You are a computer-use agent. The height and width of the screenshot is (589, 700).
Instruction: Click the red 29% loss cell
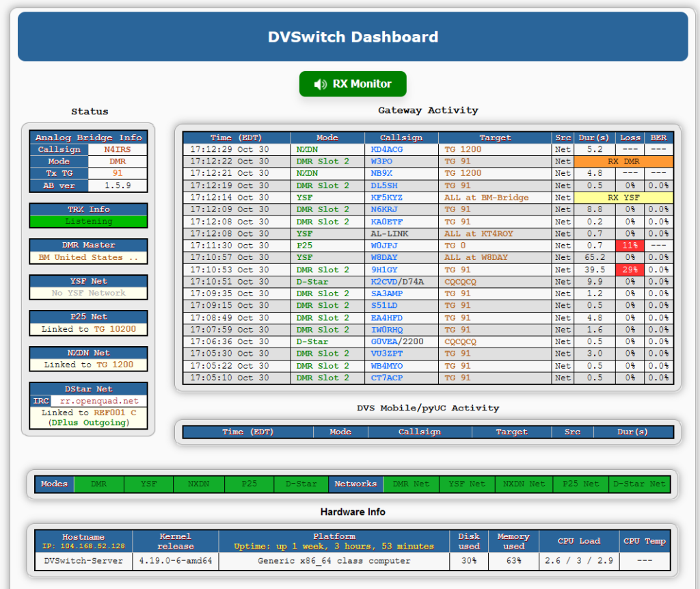point(630,270)
